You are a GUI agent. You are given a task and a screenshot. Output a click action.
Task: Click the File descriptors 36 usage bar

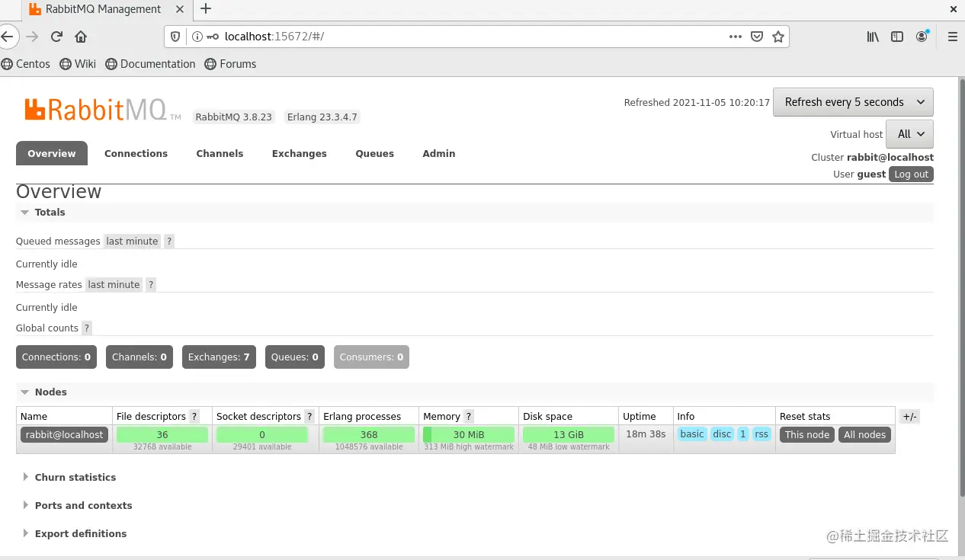pos(162,434)
